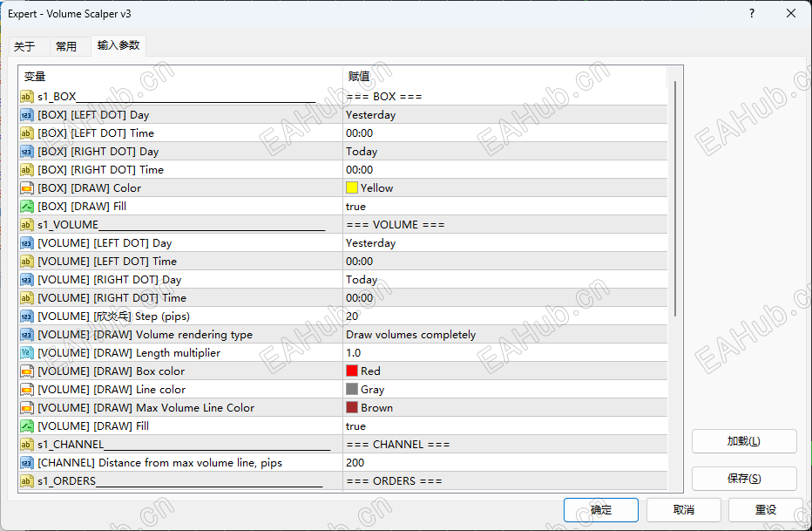
Task: Click the integer icon for [VOLUME] [LEFT DOT] Day
Action: [x=27, y=243]
